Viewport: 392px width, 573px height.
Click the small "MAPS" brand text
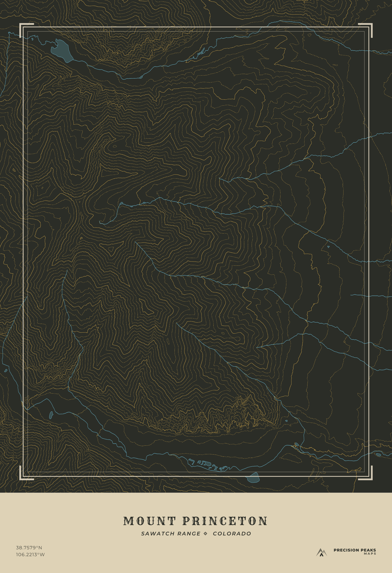pos(370,554)
